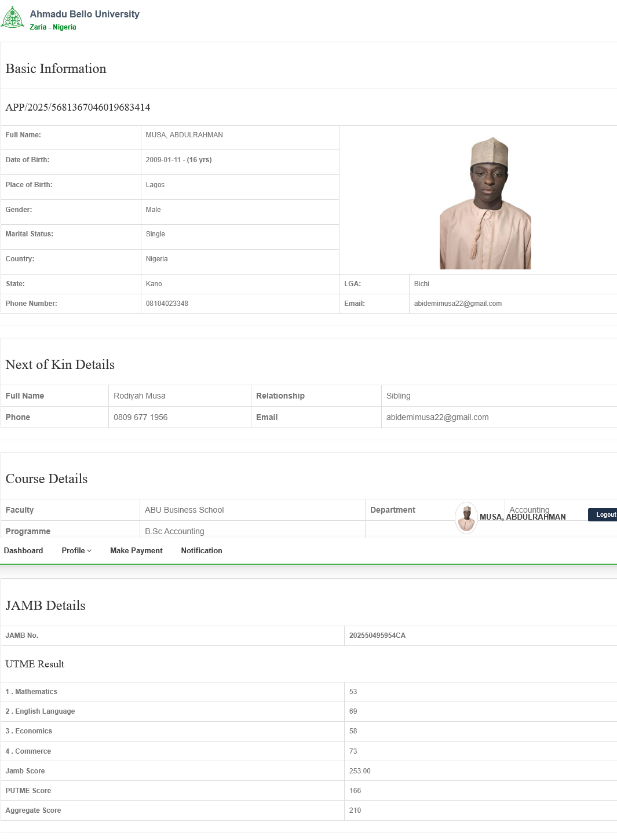Open the Make Payment page

(x=136, y=550)
